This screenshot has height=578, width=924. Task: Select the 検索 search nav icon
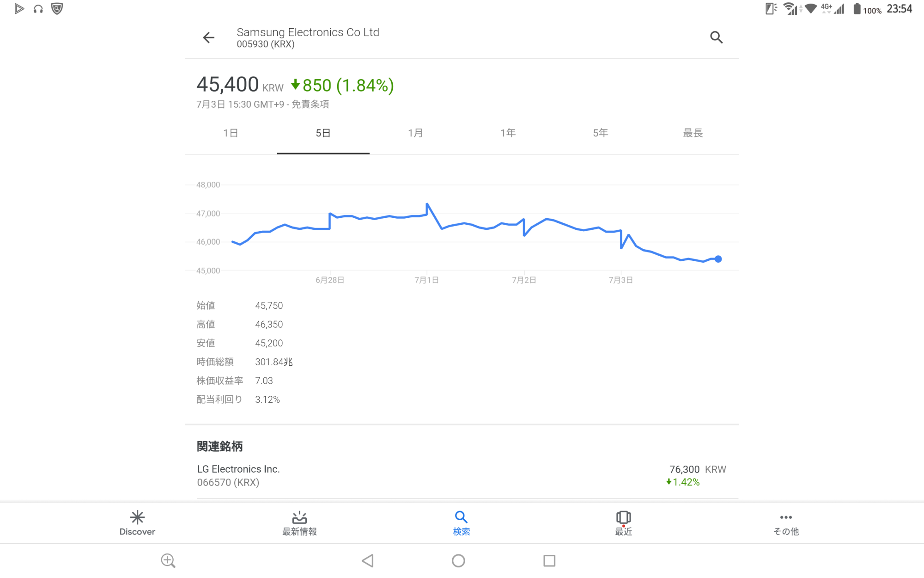pyautogui.click(x=461, y=517)
